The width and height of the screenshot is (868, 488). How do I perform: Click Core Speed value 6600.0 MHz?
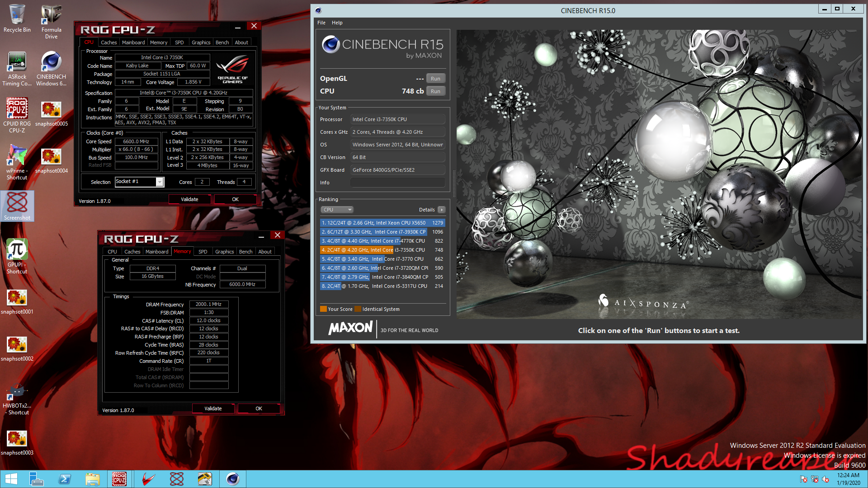136,141
